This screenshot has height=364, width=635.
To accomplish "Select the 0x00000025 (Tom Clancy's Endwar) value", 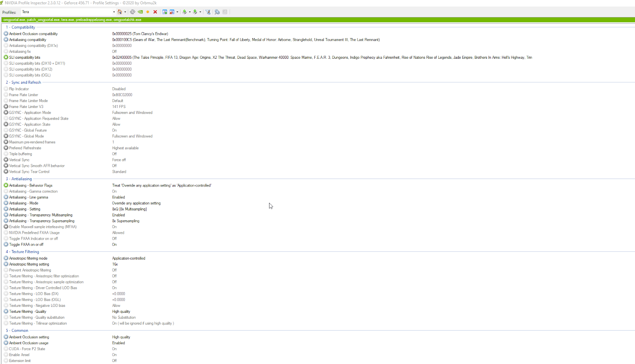I will (x=140, y=34).
